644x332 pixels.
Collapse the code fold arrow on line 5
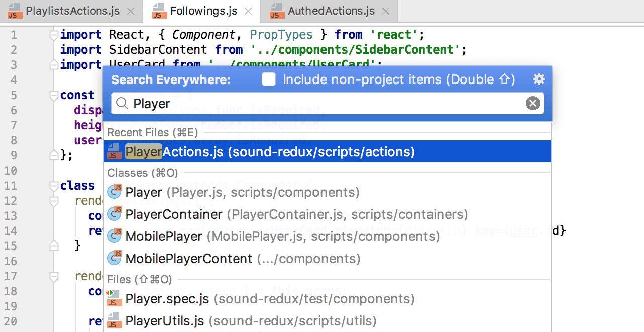coord(53,94)
